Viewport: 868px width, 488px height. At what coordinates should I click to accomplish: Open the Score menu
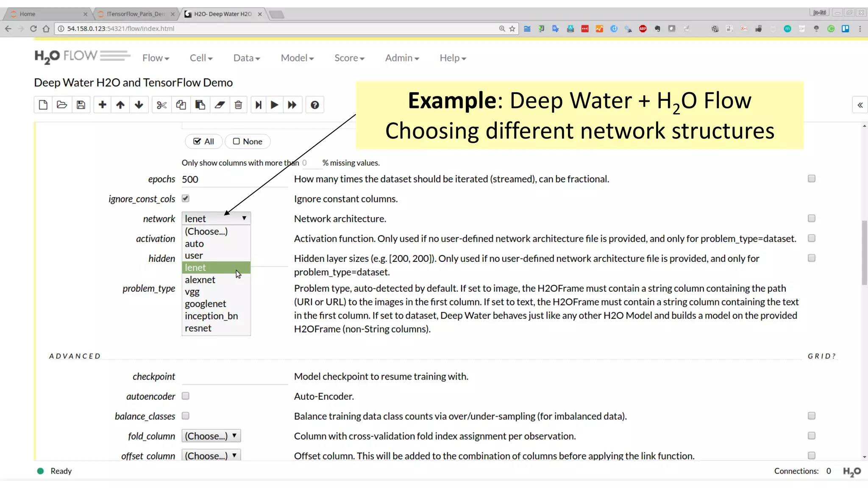pyautogui.click(x=349, y=58)
